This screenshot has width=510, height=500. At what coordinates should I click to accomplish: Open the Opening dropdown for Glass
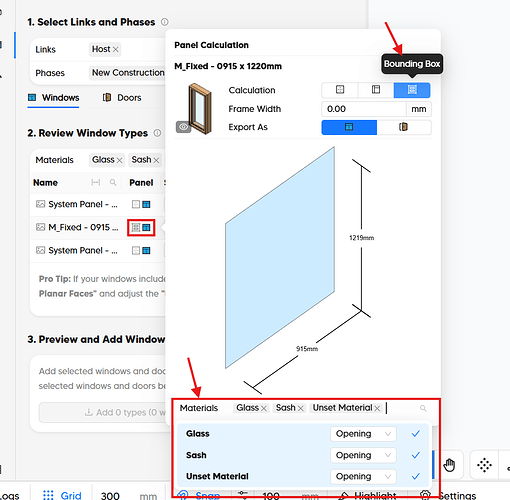pyautogui.click(x=363, y=434)
